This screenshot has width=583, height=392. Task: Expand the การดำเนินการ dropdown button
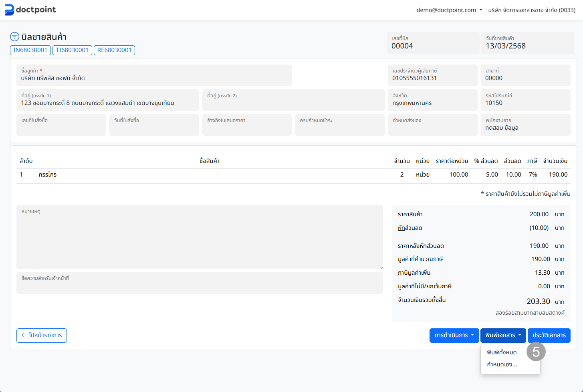tap(454, 336)
